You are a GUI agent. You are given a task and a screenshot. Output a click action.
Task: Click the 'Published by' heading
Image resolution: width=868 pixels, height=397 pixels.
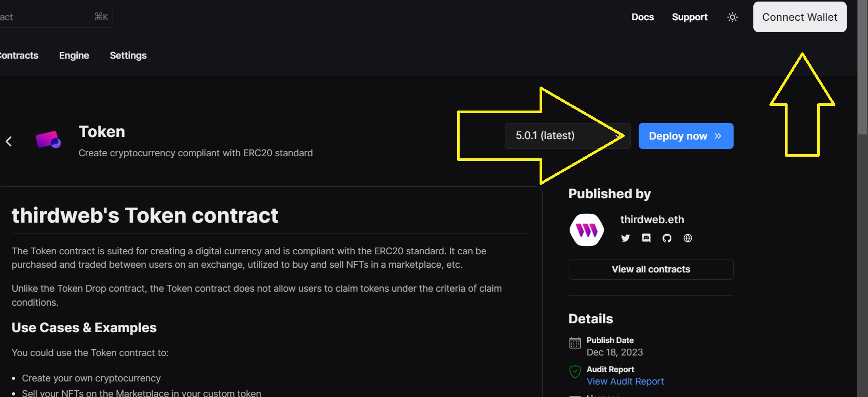coord(610,194)
